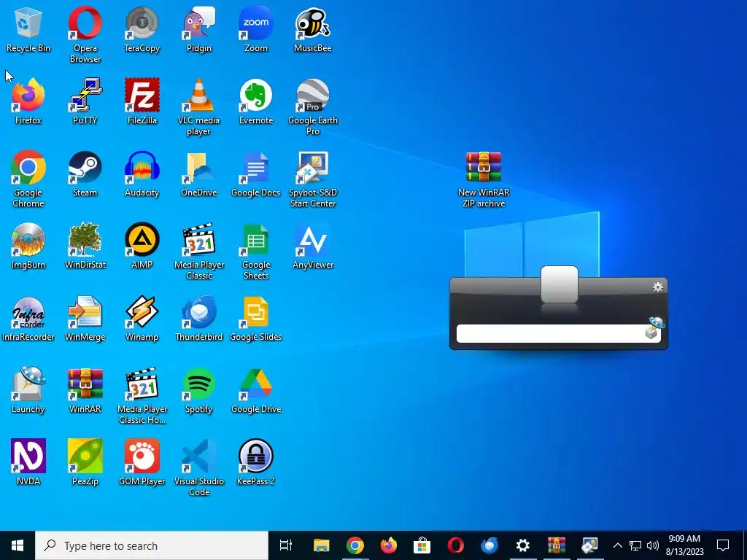
Task: Select the Firefox desktop shortcut
Action: (28, 102)
